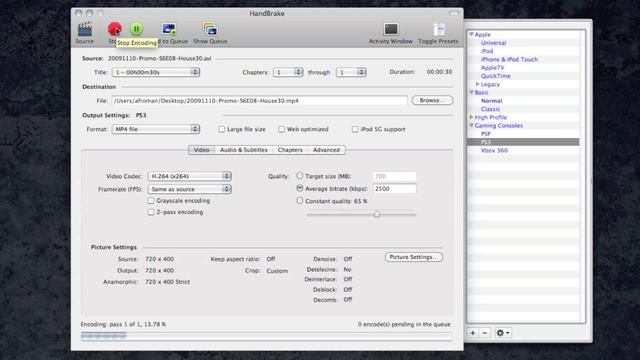Open the Show Queue icon
Image resolution: width=640 pixels, height=360 pixels.
[x=210, y=29]
